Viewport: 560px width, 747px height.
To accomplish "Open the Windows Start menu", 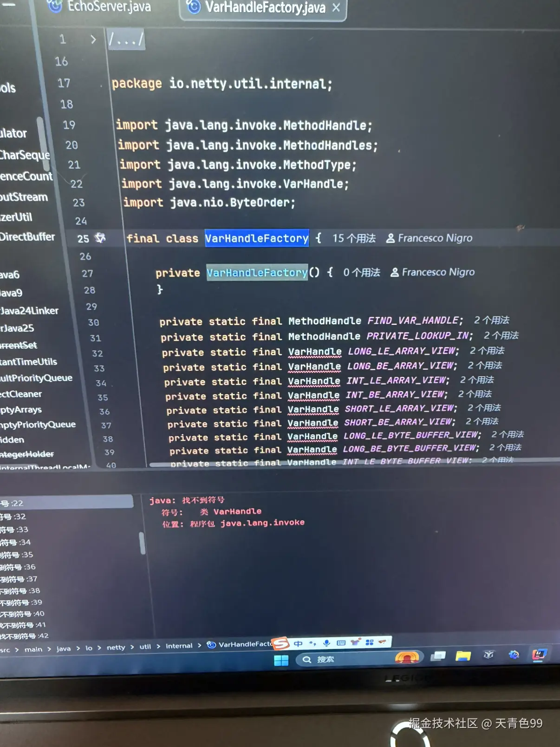I will coord(281,660).
